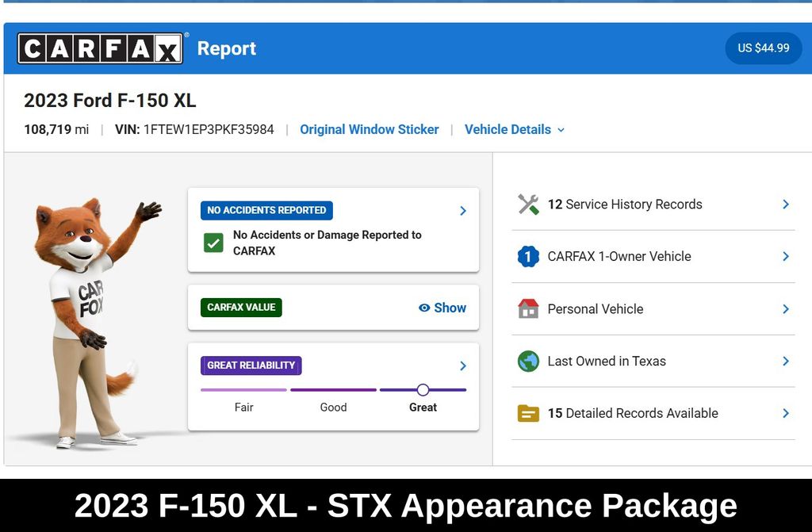The width and height of the screenshot is (812, 532).
Task: Click the Last Owned in Texas text
Action: click(607, 361)
